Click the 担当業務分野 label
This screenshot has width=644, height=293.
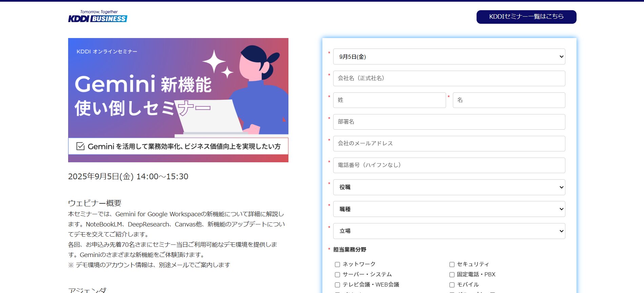(349, 250)
